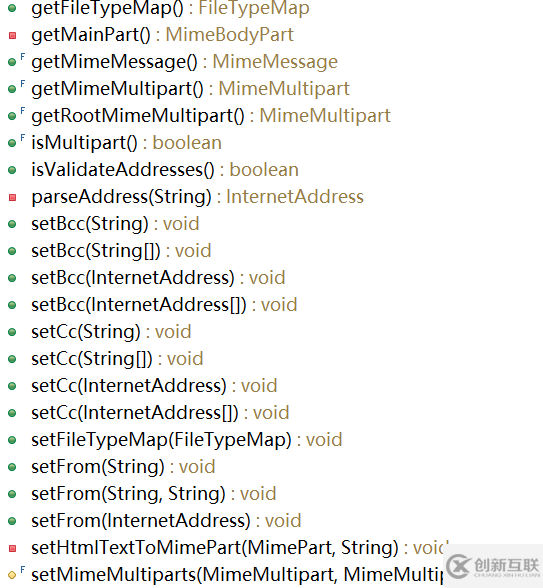The height and width of the screenshot is (588, 543).
Task: Click the green icon beside setFileTypeMap(FileTypeMap)
Action: (x=12, y=440)
